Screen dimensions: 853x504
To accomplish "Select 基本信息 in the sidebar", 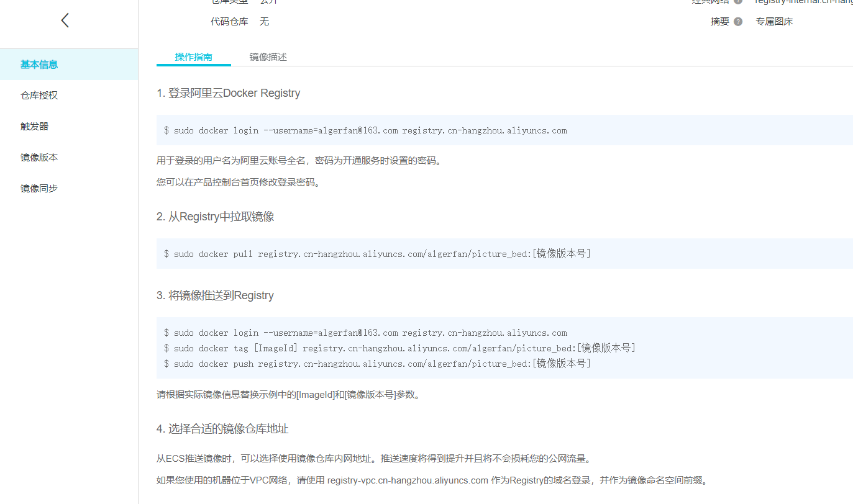I will 69,65.
